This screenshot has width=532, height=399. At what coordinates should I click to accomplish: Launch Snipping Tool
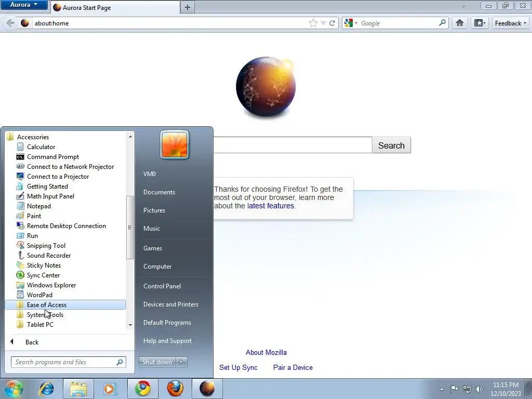46,245
